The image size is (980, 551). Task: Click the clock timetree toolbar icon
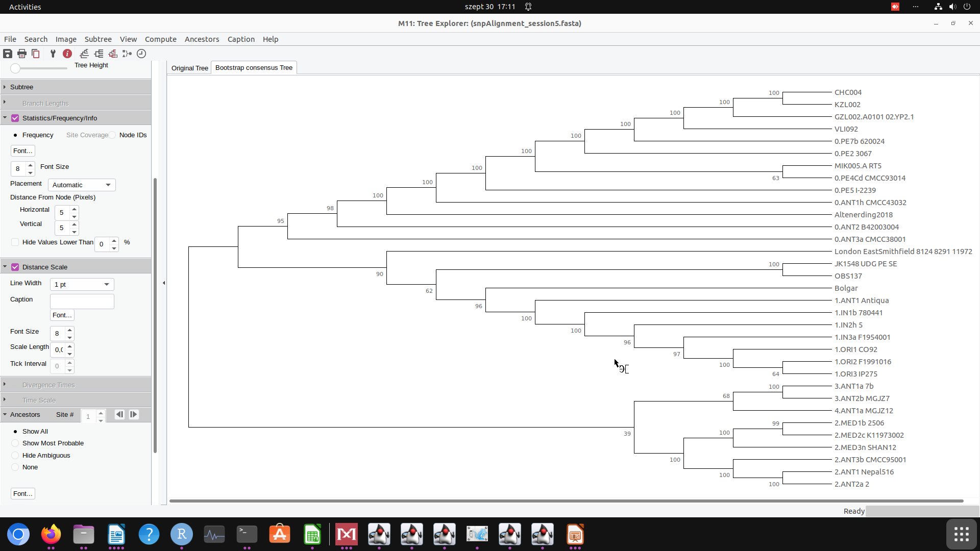(141, 54)
